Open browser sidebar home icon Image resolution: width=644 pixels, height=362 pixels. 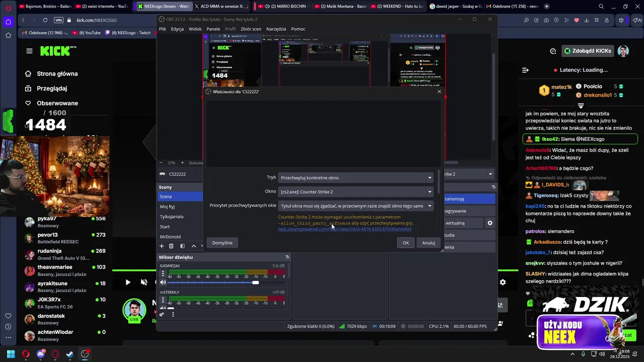(x=8, y=22)
